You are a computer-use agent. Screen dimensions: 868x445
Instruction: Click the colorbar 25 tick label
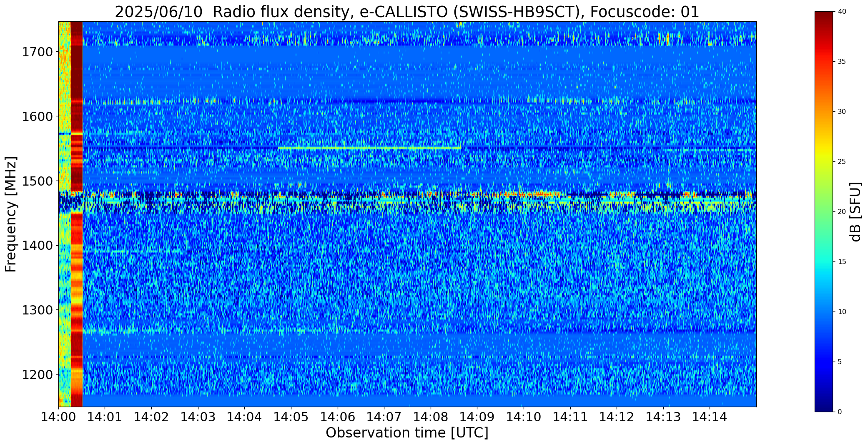coord(842,162)
